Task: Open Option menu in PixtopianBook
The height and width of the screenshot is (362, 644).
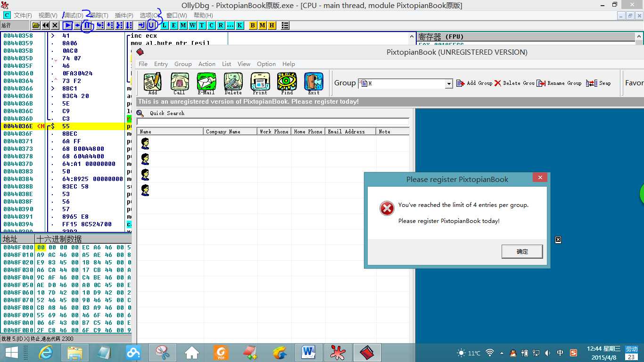Action: tap(266, 64)
